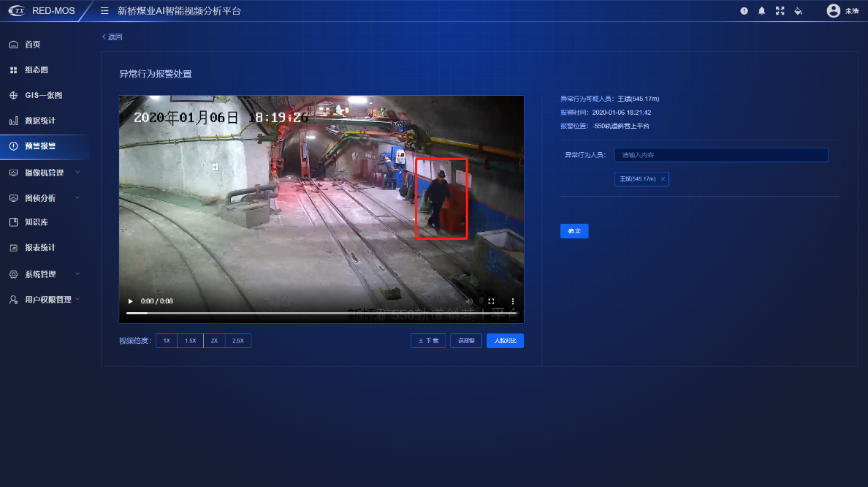The height and width of the screenshot is (487, 868).
Task: Select 1.5X video speed
Action: (x=191, y=341)
